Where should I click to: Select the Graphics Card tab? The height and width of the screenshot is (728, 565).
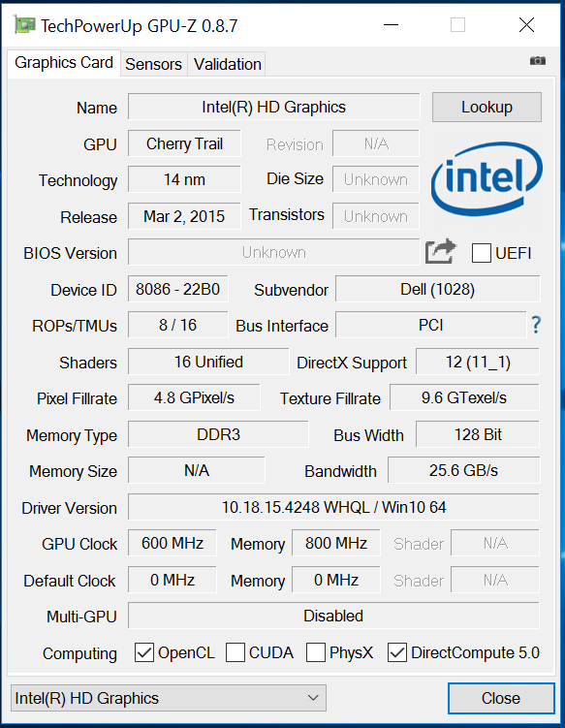[64, 63]
